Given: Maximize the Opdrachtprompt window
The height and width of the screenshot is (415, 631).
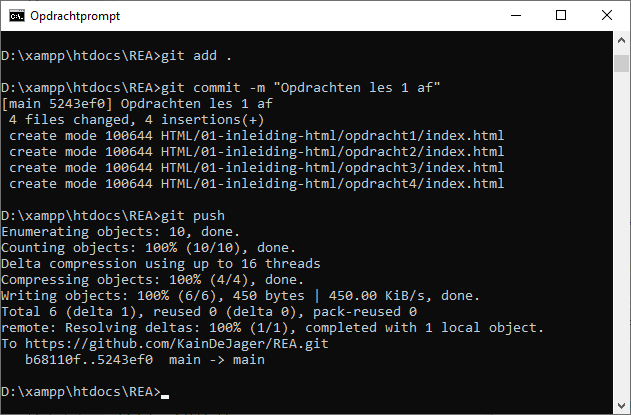Looking at the screenshot, I should click(x=561, y=16).
